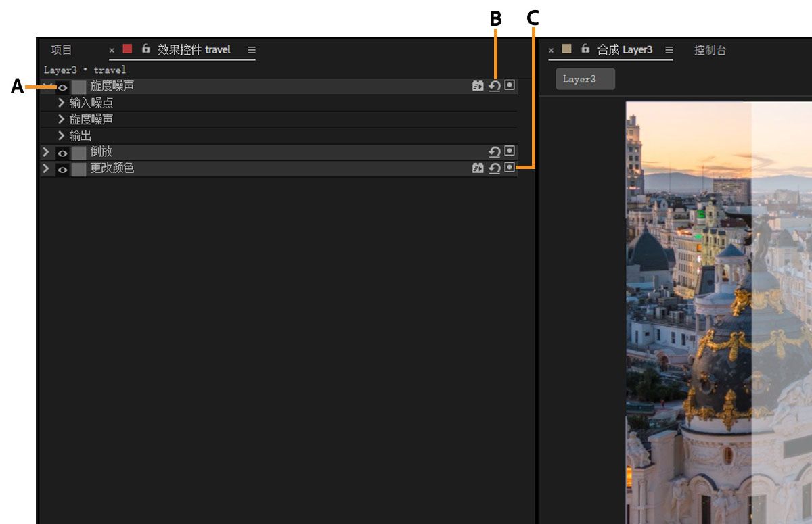
Task: Select the 效果控件 travel tab
Action: [194, 49]
